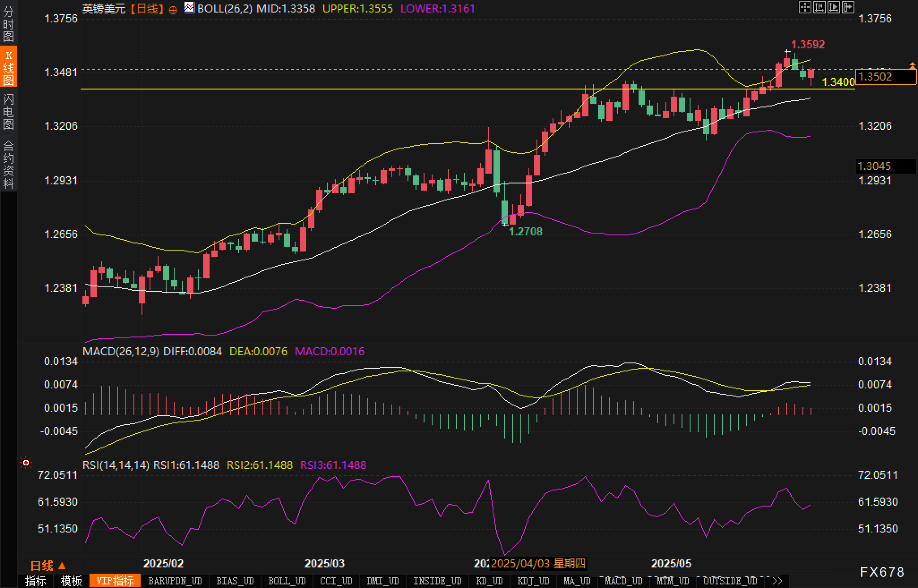Click the red sun marker beside RSI panel
This screenshot has height=588, width=918.
(26, 463)
